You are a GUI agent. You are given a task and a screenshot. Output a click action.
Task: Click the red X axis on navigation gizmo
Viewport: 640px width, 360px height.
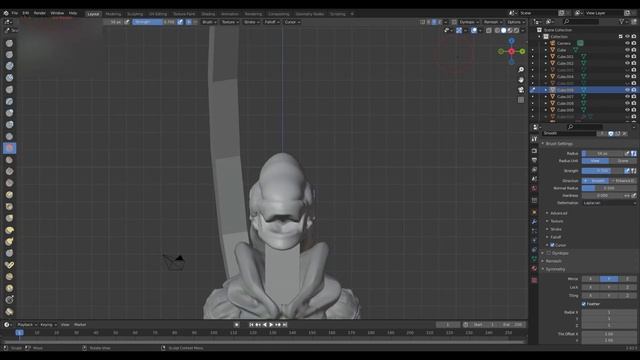click(511, 51)
